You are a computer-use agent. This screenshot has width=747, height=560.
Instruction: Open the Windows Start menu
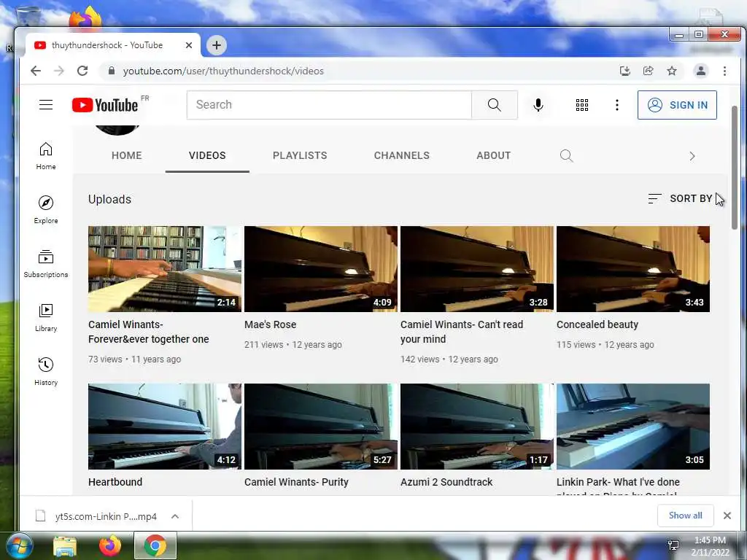click(20, 545)
